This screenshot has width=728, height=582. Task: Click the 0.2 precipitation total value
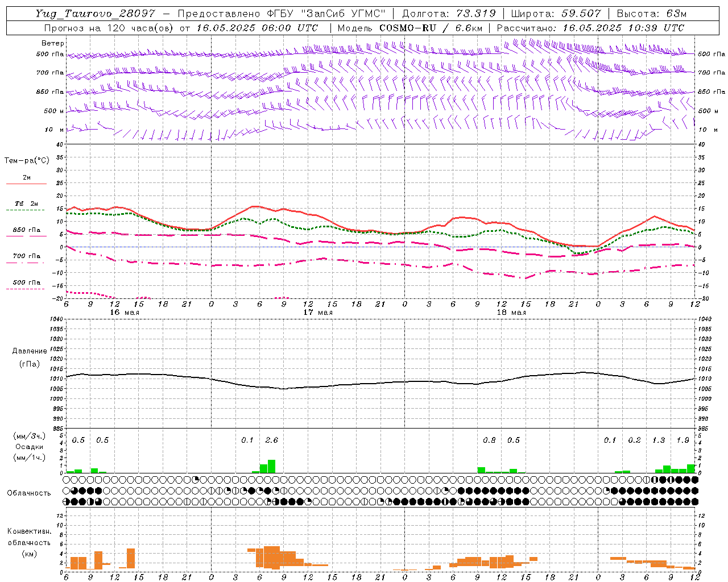(634, 440)
